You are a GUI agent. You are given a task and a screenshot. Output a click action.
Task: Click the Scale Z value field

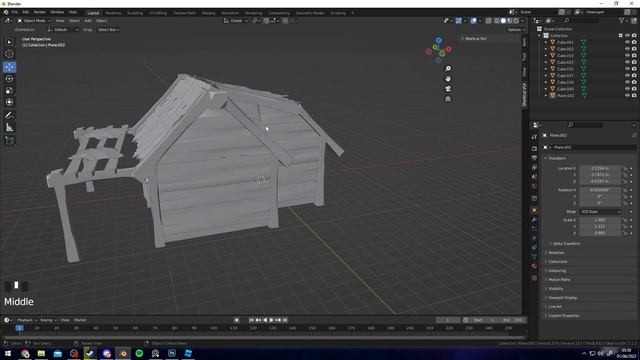600,233
